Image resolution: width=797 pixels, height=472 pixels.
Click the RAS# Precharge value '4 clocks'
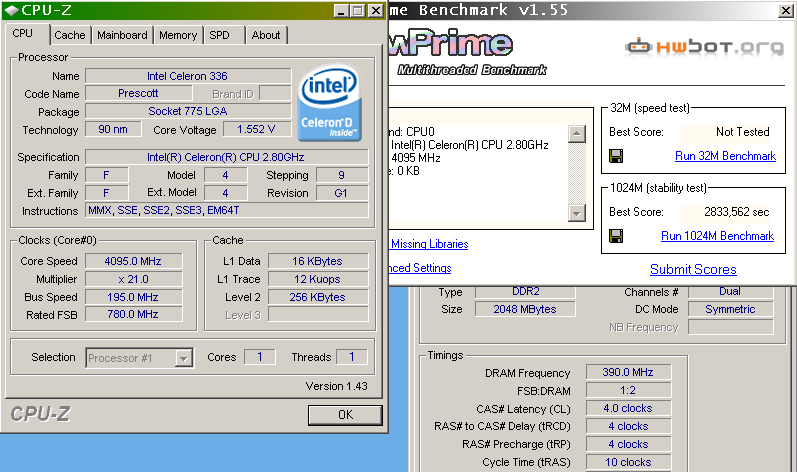(628, 444)
